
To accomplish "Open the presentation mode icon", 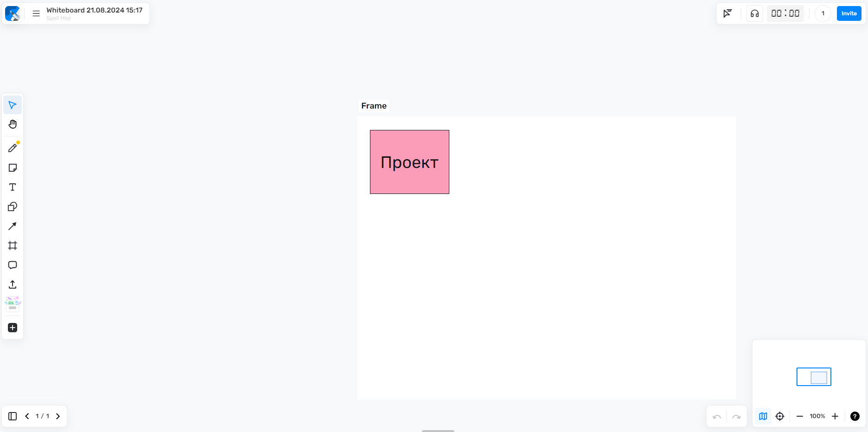I will (728, 13).
